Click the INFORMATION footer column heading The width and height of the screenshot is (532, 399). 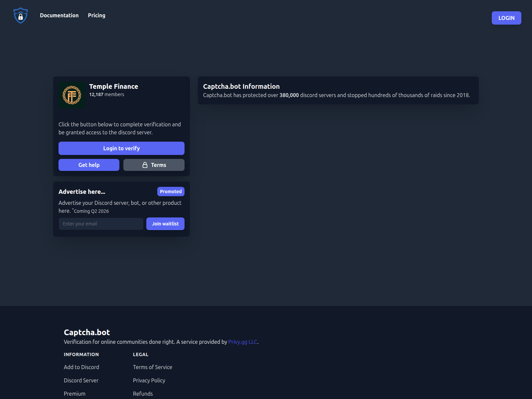[x=81, y=354]
